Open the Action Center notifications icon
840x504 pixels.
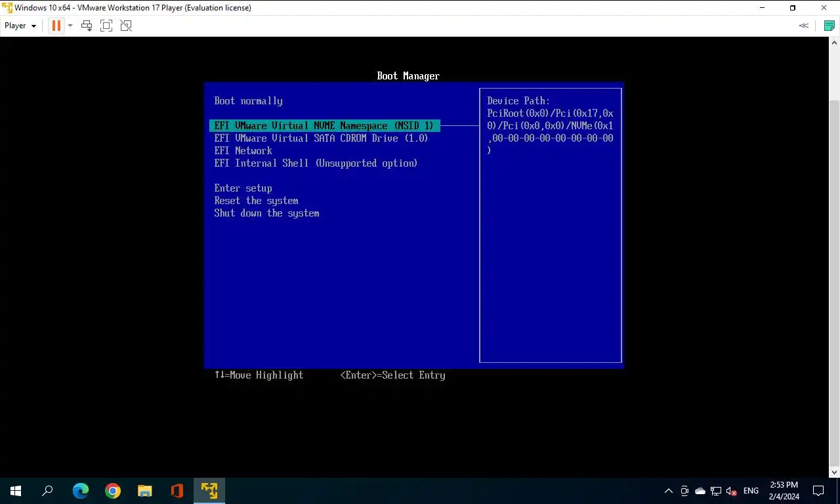818,491
